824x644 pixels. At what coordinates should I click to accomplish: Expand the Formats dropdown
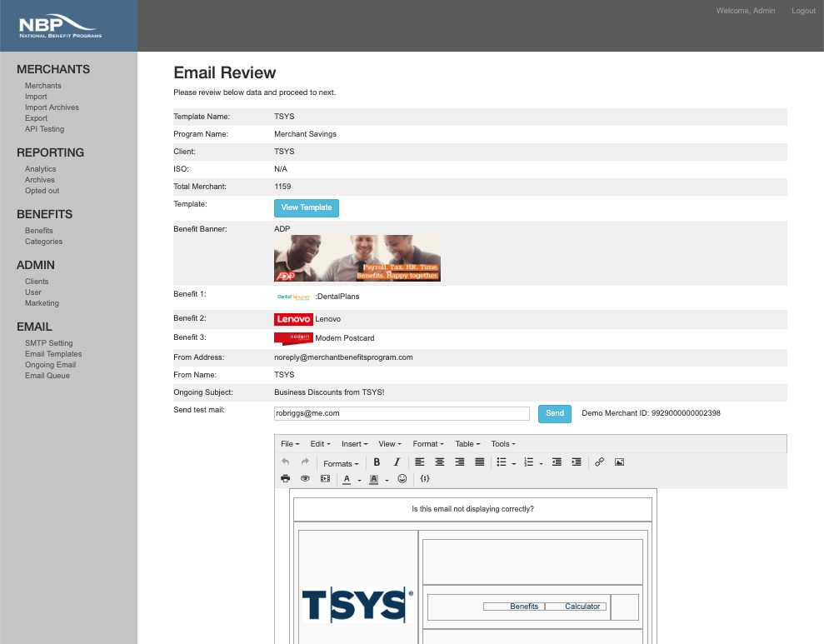tap(341, 463)
